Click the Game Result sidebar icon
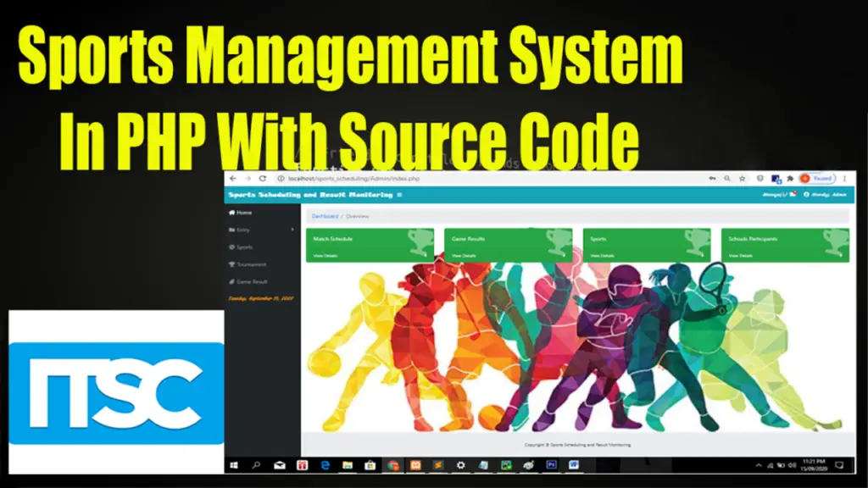 pyautogui.click(x=231, y=282)
